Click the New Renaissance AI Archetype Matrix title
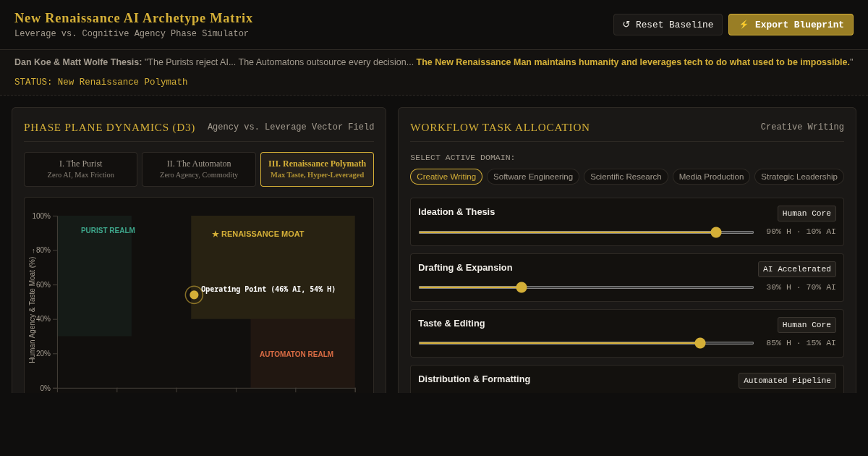 [134, 18]
